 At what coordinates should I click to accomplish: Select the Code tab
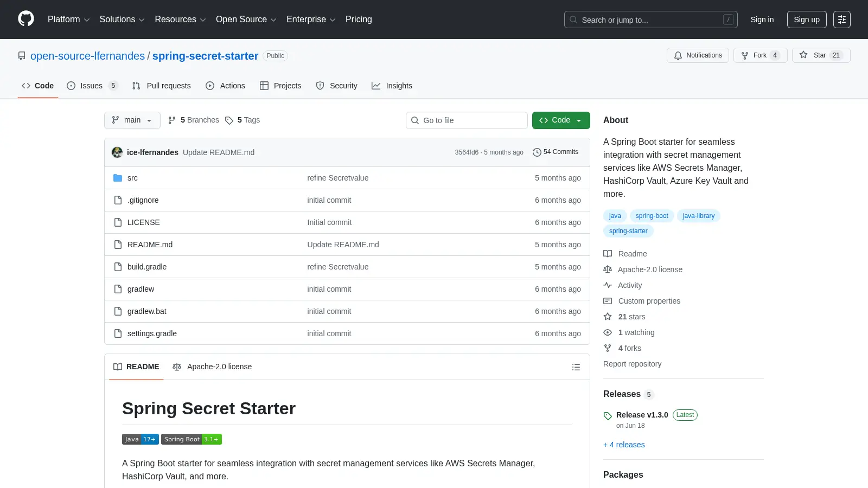[x=38, y=86]
